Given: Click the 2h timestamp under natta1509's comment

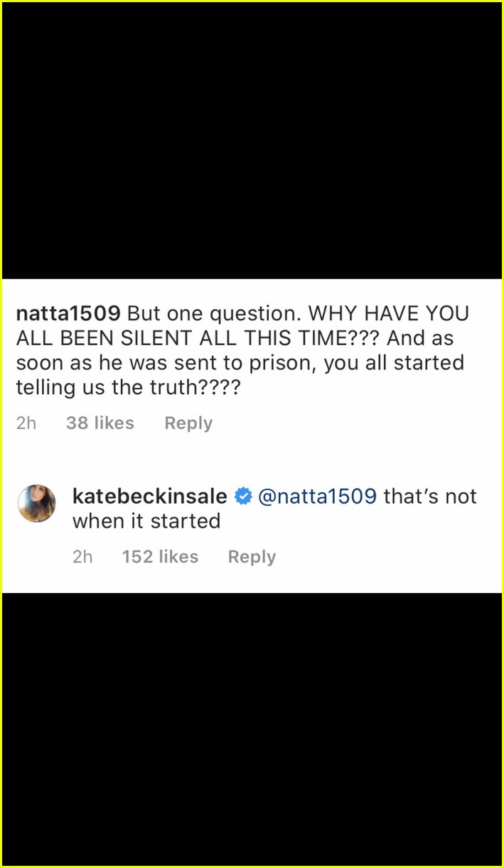Looking at the screenshot, I should 26,423.
